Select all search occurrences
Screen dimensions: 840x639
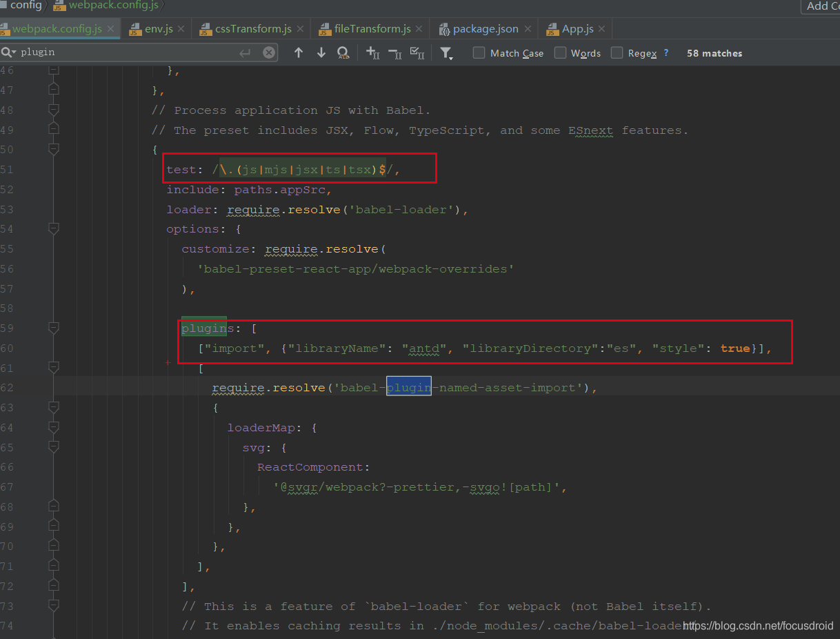pyautogui.click(x=417, y=52)
